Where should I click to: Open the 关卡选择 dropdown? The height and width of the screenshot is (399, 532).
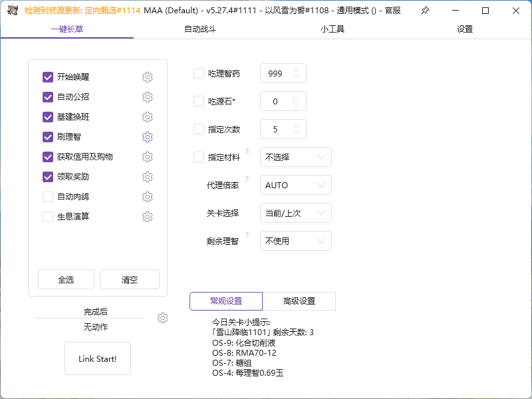295,213
